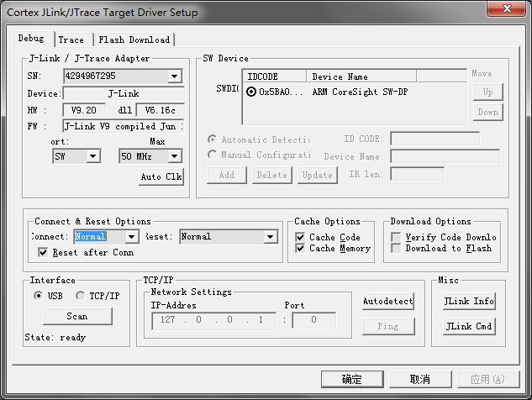Toggle the Cache Code checkbox
Image resolution: width=532 pixels, height=400 pixels.
pyautogui.click(x=300, y=237)
